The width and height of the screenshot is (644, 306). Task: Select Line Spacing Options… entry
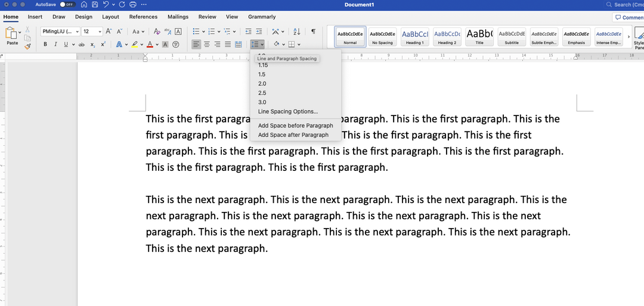point(287,111)
